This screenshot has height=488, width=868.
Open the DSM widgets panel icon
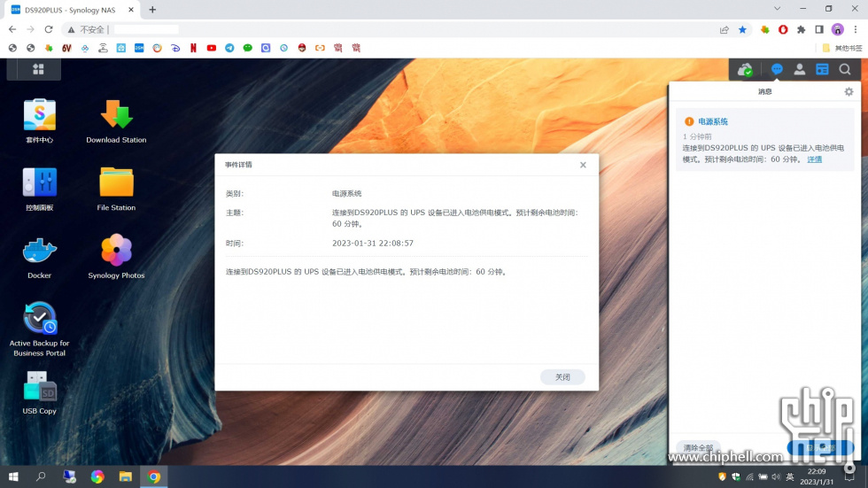tap(822, 69)
